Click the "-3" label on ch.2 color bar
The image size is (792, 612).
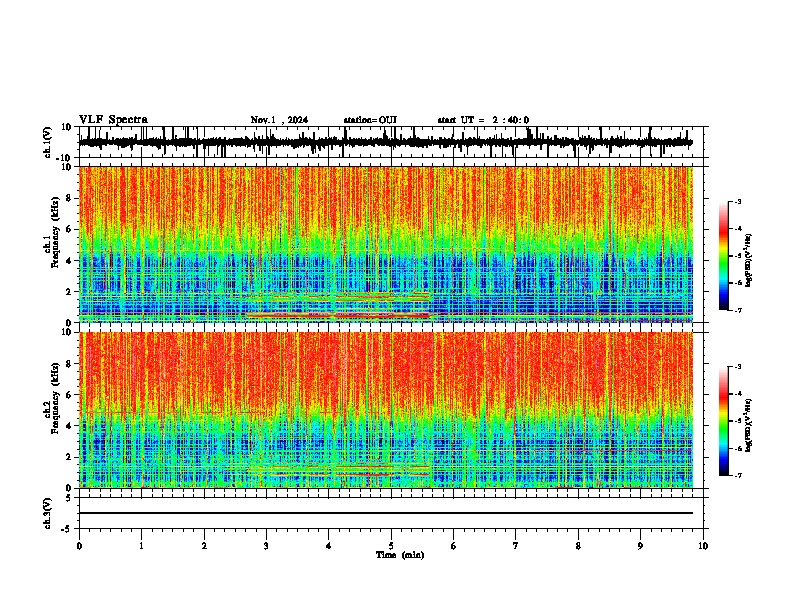(x=738, y=367)
